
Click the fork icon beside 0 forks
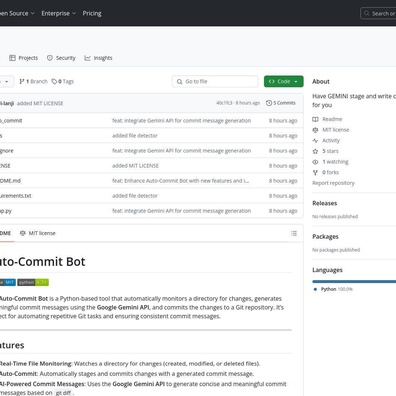(x=315, y=172)
